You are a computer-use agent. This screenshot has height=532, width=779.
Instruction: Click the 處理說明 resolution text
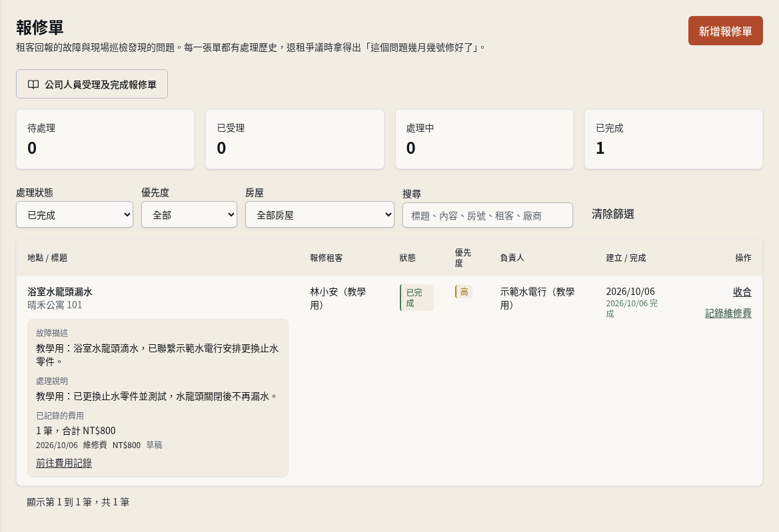[x=157, y=396]
